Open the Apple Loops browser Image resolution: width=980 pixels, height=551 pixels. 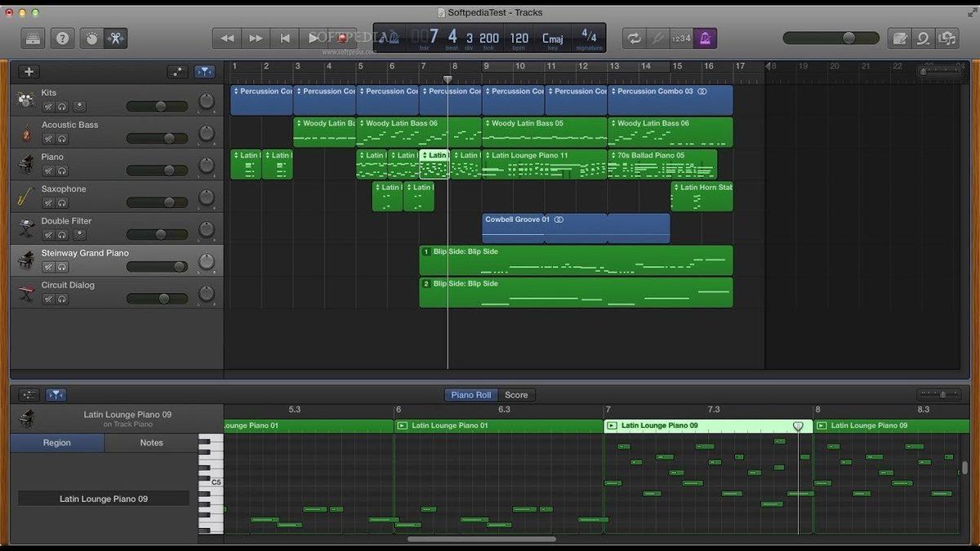922,38
